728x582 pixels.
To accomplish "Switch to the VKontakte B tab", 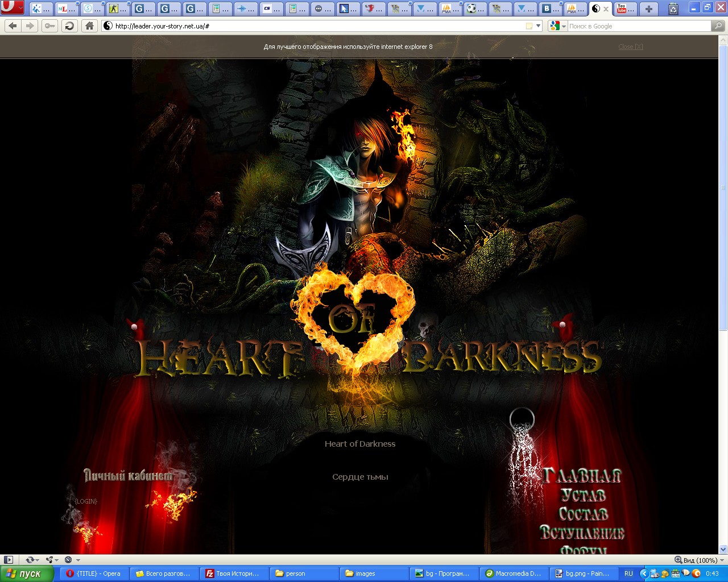I will (x=551, y=9).
